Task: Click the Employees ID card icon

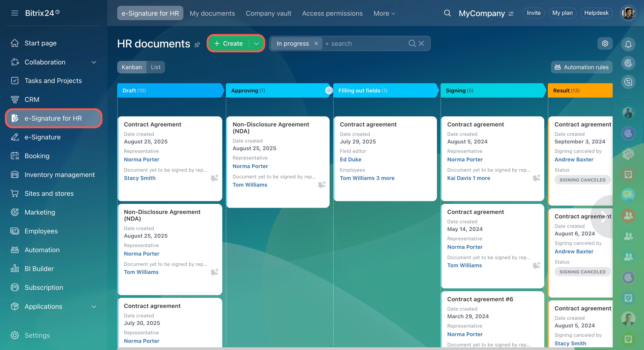Action: (x=15, y=231)
